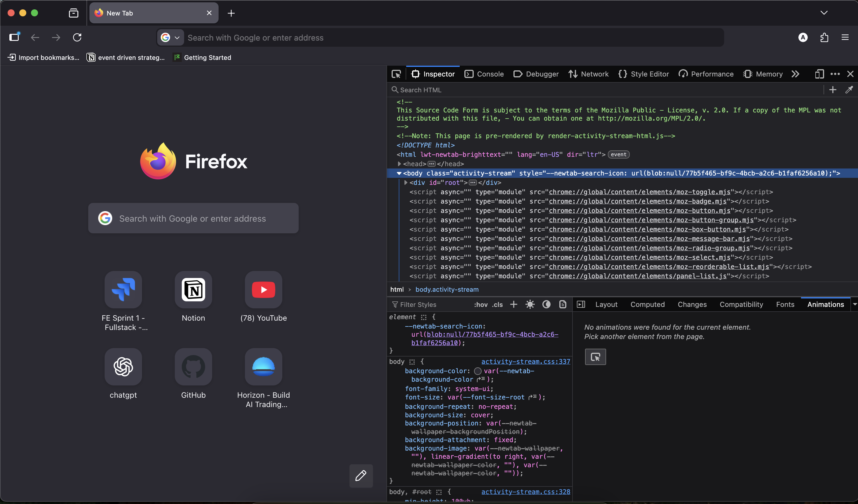Switch to the Console tab
This screenshot has width=858, height=504.
click(484, 74)
